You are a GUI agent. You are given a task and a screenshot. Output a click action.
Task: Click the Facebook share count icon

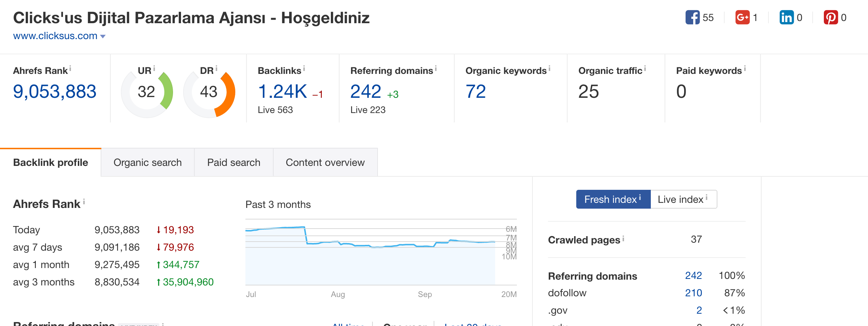coord(692,17)
